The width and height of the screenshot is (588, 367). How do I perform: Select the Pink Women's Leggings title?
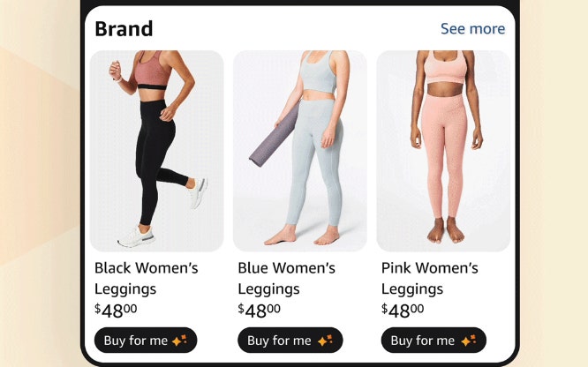click(430, 279)
